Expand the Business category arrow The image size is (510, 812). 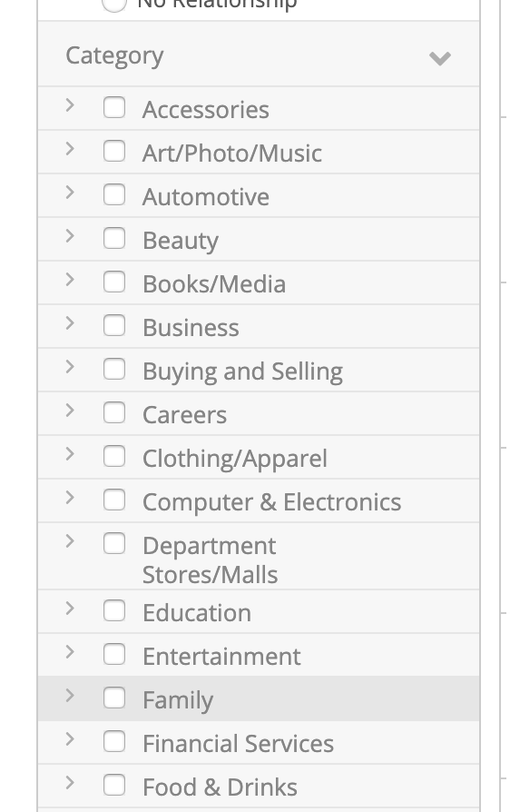click(x=71, y=323)
